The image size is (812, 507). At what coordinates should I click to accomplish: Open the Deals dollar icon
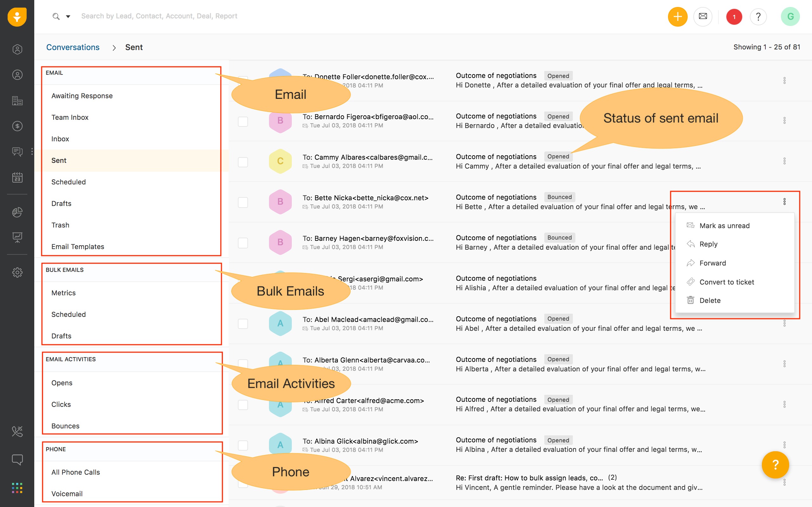click(x=17, y=126)
